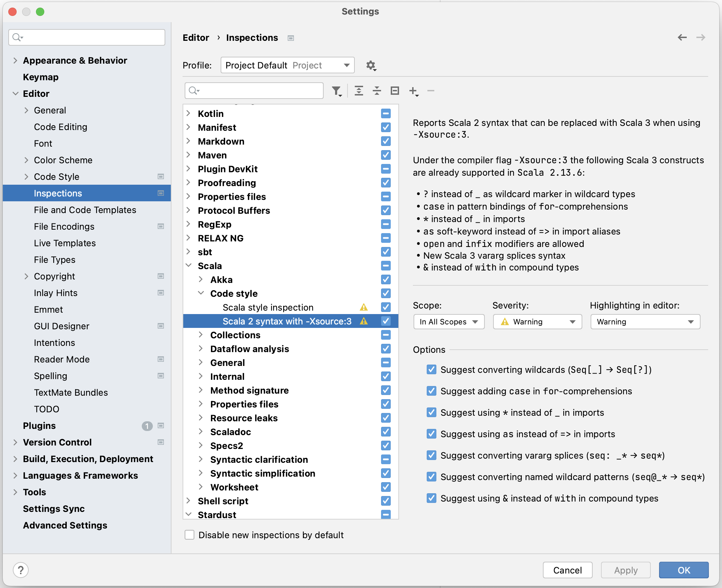Image resolution: width=722 pixels, height=588 pixels.
Task: Click the back navigation arrow icon
Action: click(683, 37)
